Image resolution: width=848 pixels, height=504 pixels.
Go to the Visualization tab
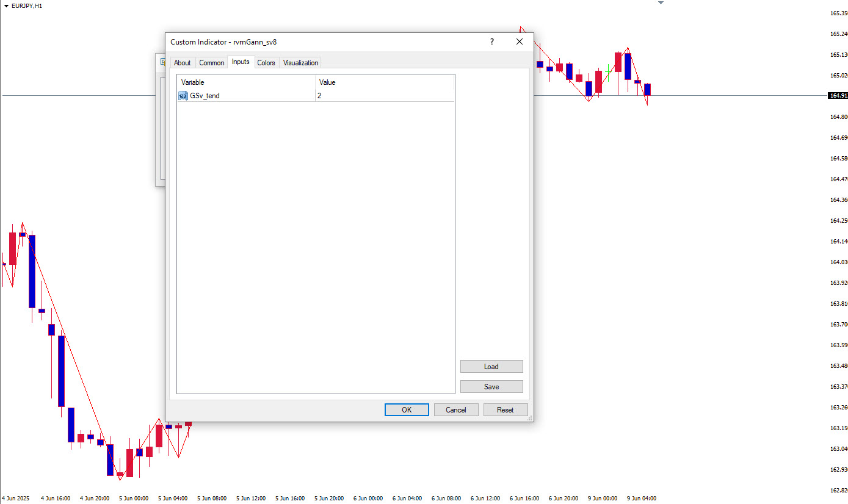(300, 63)
